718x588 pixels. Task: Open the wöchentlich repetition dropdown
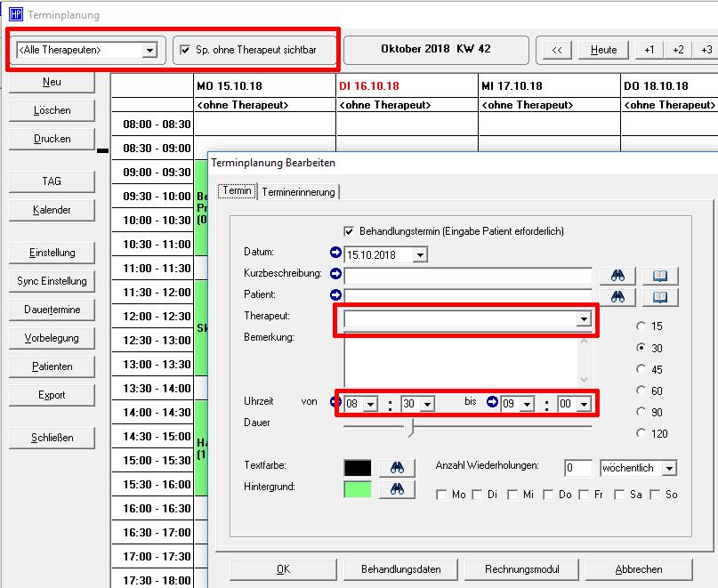coord(669,468)
